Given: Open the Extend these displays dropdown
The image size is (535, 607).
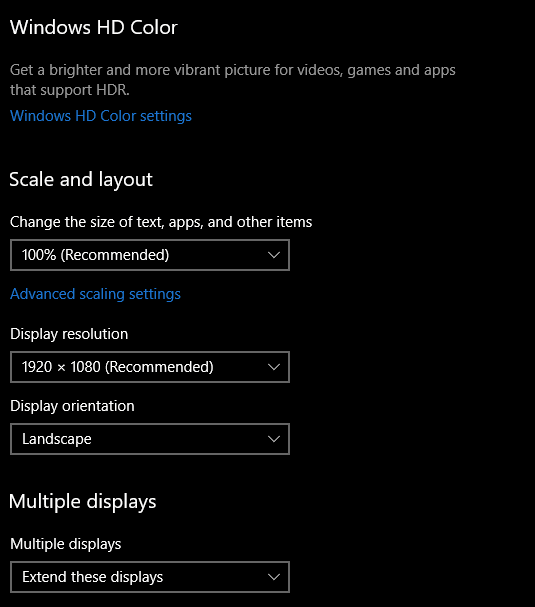Looking at the screenshot, I should click(150, 577).
